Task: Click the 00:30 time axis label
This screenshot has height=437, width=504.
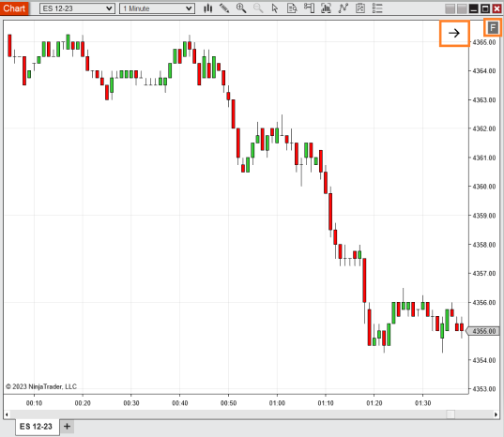Action: tap(131, 403)
